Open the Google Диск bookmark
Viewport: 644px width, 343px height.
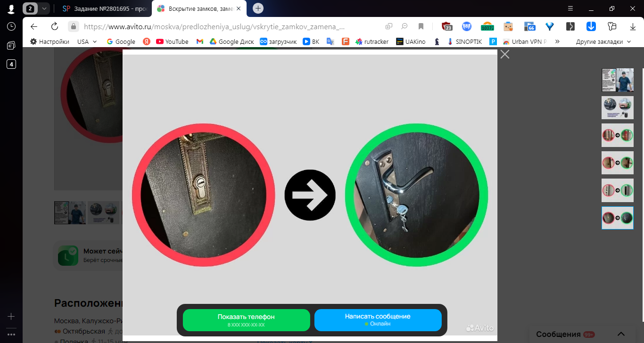point(231,41)
